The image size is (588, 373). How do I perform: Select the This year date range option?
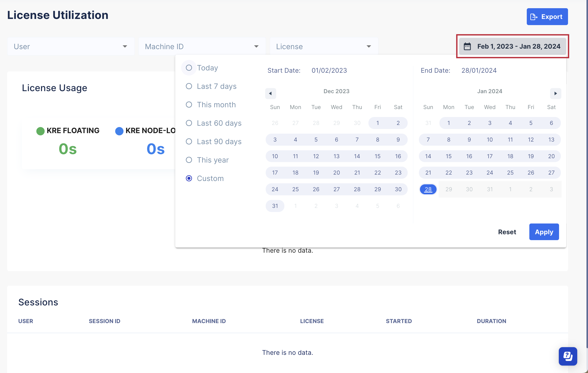pos(189,160)
